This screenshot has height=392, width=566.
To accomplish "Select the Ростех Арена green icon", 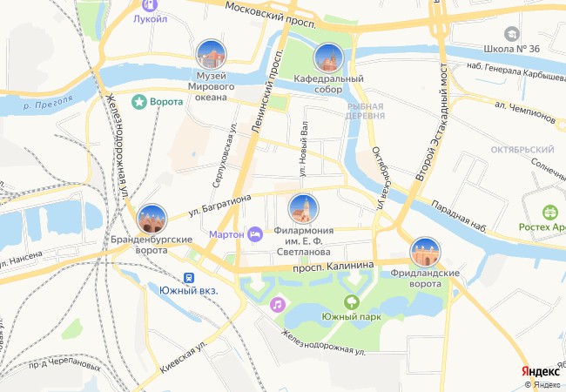I will pyautogui.click(x=550, y=213).
